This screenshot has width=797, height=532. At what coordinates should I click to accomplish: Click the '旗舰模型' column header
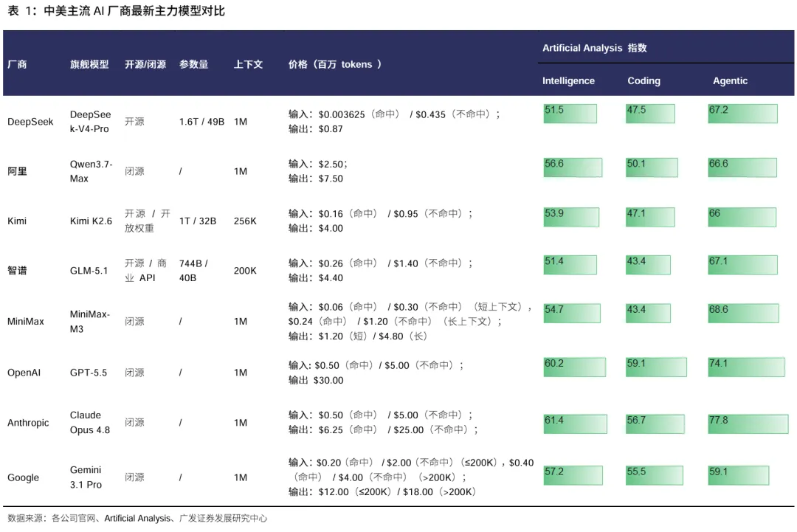point(89,64)
